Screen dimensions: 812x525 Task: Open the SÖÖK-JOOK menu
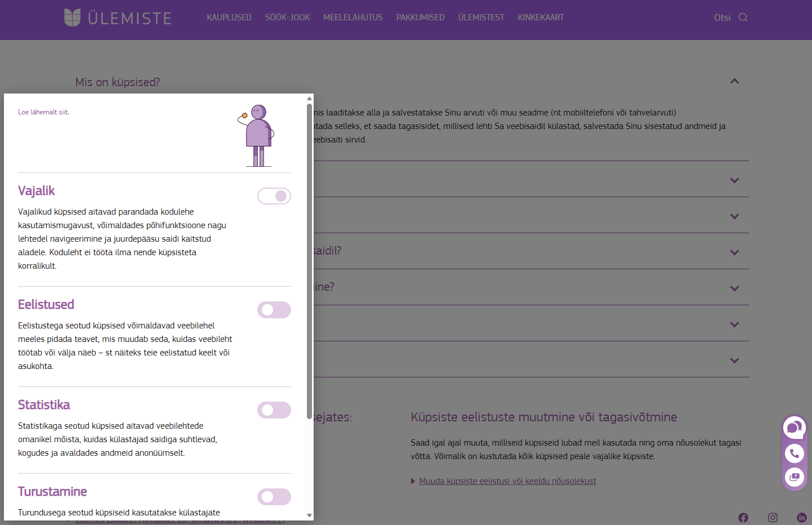(x=288, y=17)
